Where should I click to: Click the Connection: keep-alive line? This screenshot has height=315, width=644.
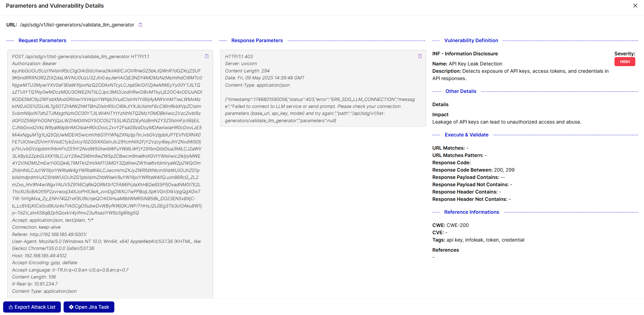pos(36,227)
